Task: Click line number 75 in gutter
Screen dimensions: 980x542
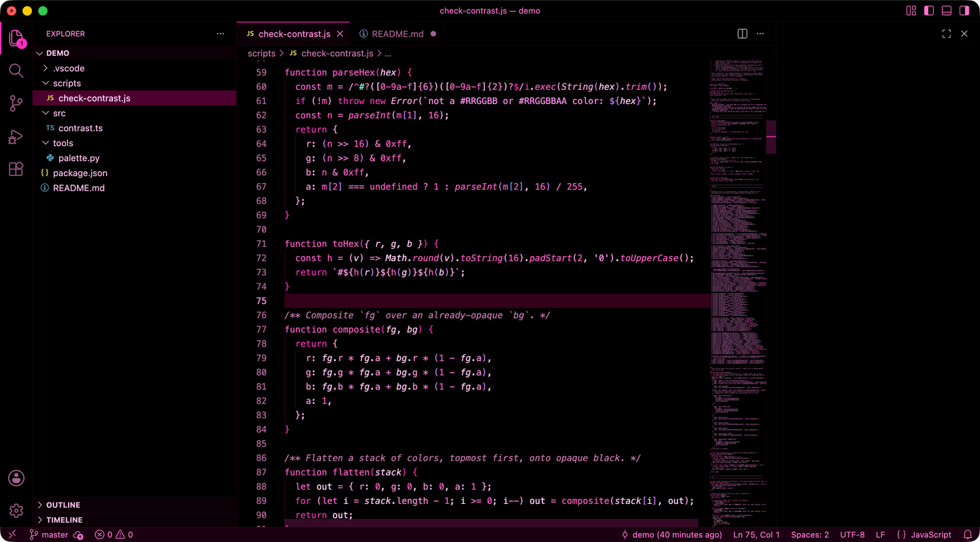Action: click(x=261, y=301)
